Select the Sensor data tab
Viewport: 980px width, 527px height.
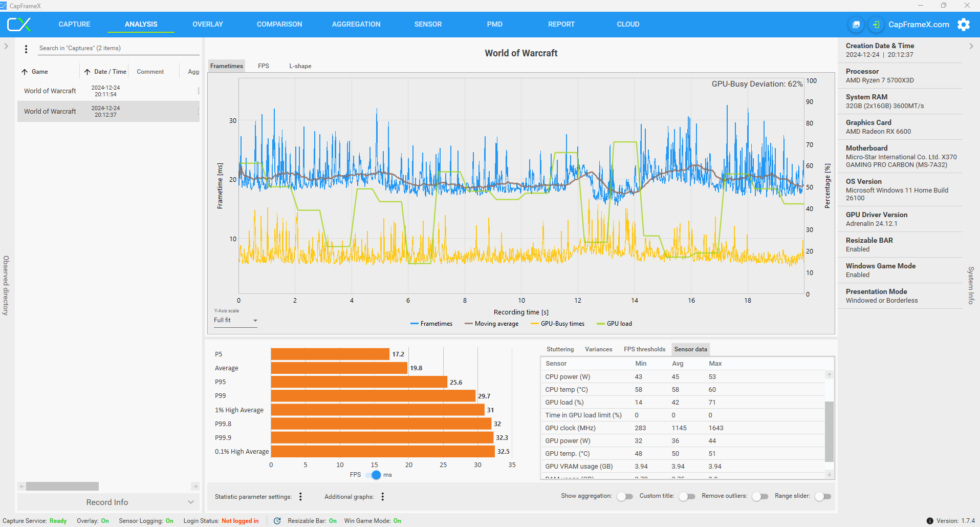pyautogui.click(x=690, y=349)
